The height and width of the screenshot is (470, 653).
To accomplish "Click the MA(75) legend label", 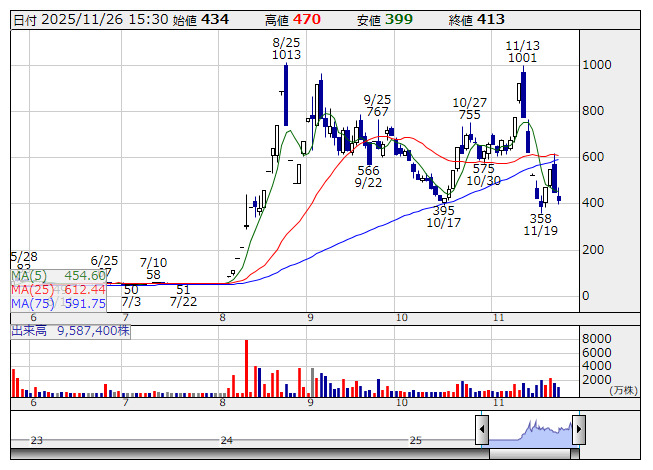I will 33,303.
